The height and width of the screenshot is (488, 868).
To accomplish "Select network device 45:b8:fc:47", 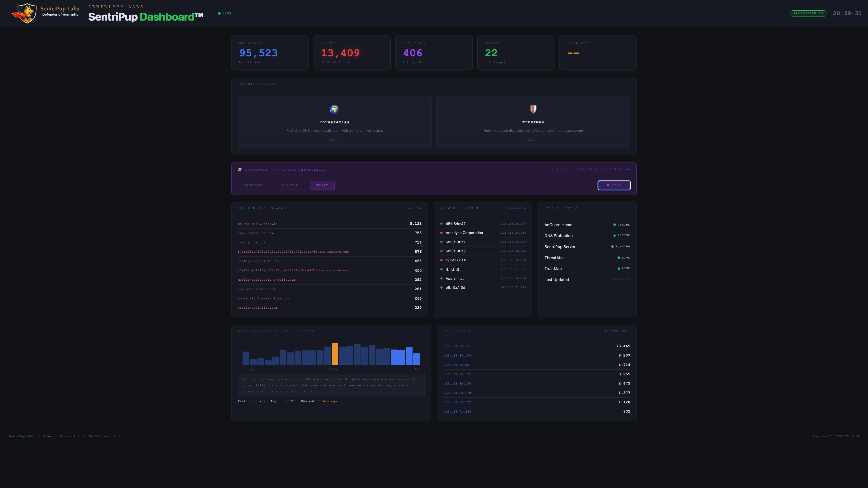I will (483, 224).
